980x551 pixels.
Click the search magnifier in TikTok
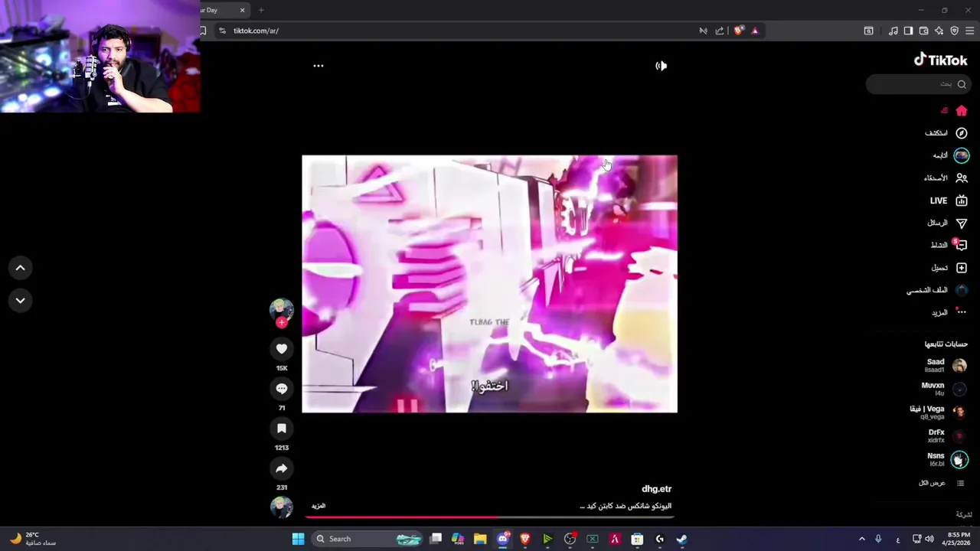962,84
